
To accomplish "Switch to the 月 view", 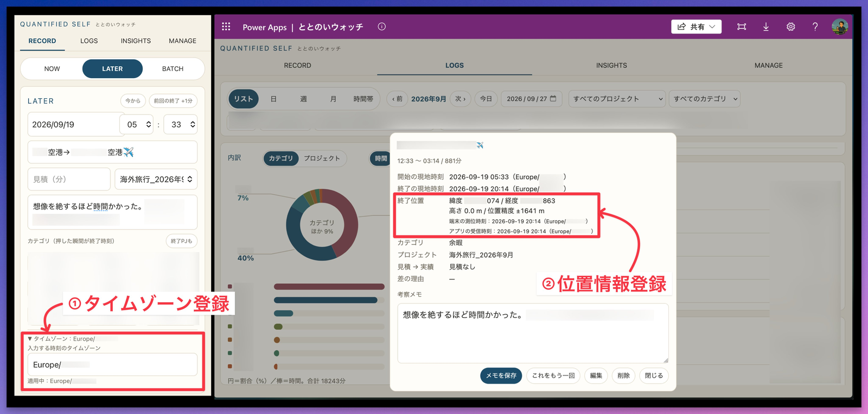I will coord(333,99).
